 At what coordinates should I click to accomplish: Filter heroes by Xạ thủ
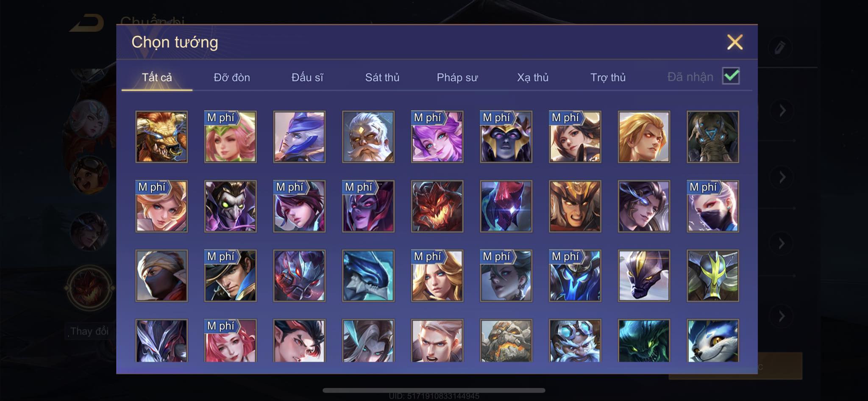coord(533,77)
